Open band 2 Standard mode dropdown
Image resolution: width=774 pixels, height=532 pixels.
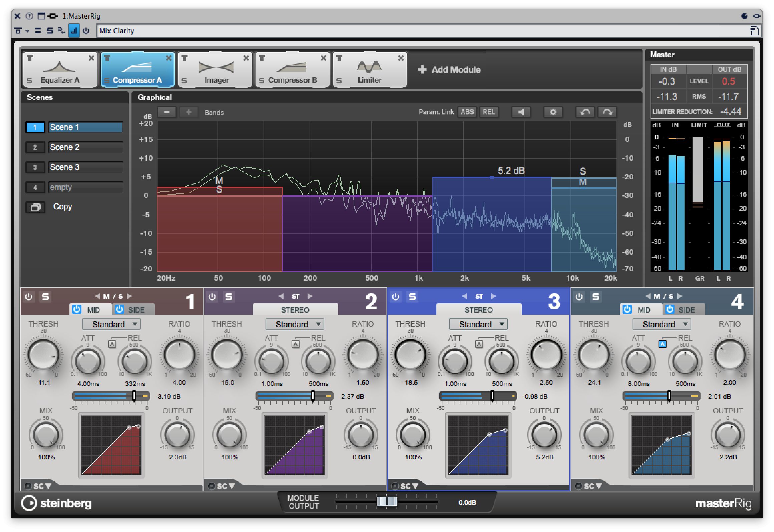(x=295, y=324)
